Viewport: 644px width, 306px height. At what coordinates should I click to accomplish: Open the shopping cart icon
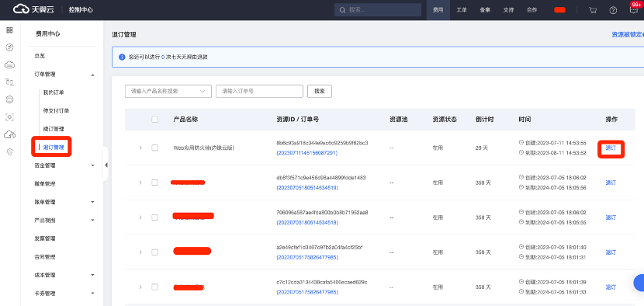[x=593, y=10]
